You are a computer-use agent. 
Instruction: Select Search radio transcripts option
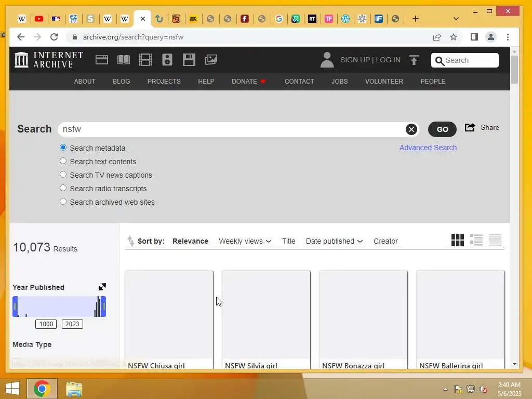tap(63, 188)
